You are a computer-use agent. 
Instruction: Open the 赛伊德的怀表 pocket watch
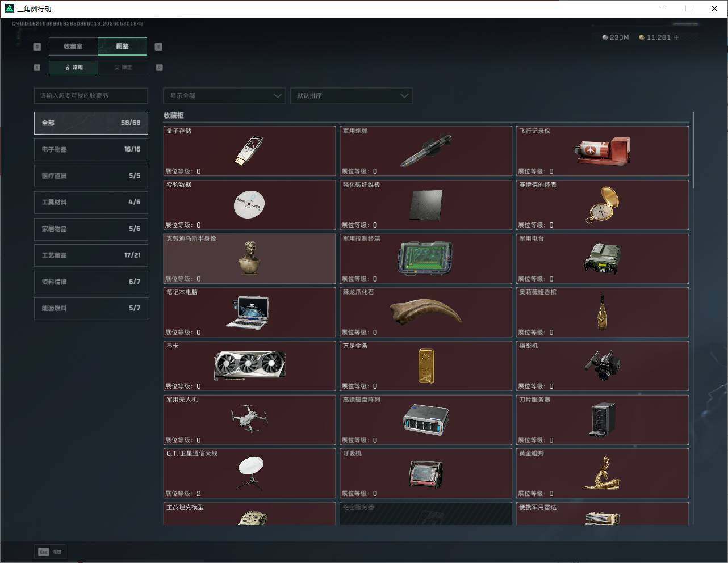603,204
